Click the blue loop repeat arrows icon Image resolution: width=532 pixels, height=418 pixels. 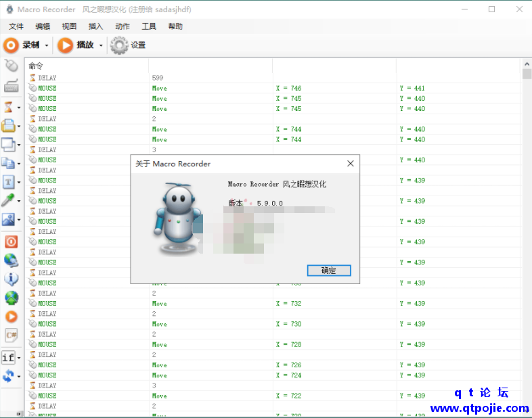(8, 376)
